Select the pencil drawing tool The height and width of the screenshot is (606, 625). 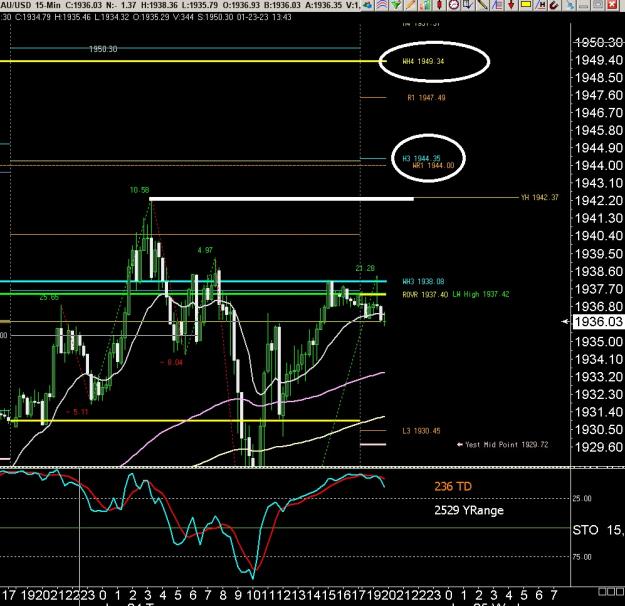pos(410,5)
